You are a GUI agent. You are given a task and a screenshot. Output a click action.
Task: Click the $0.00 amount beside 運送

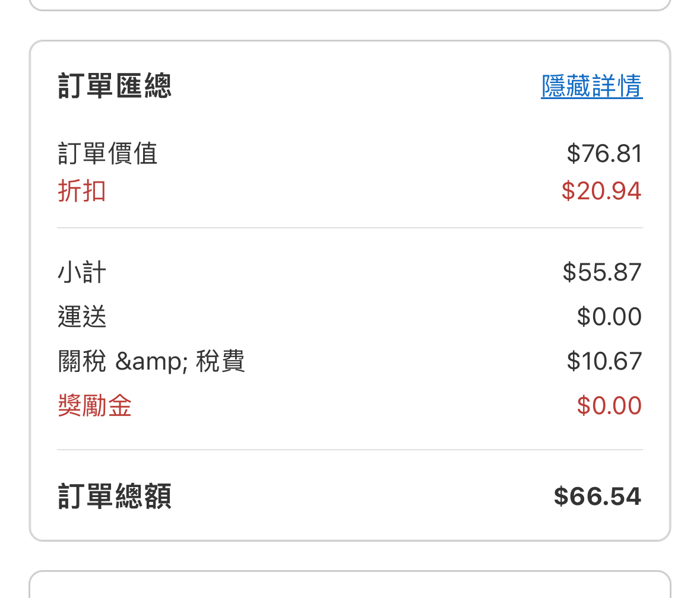[609, 317]
